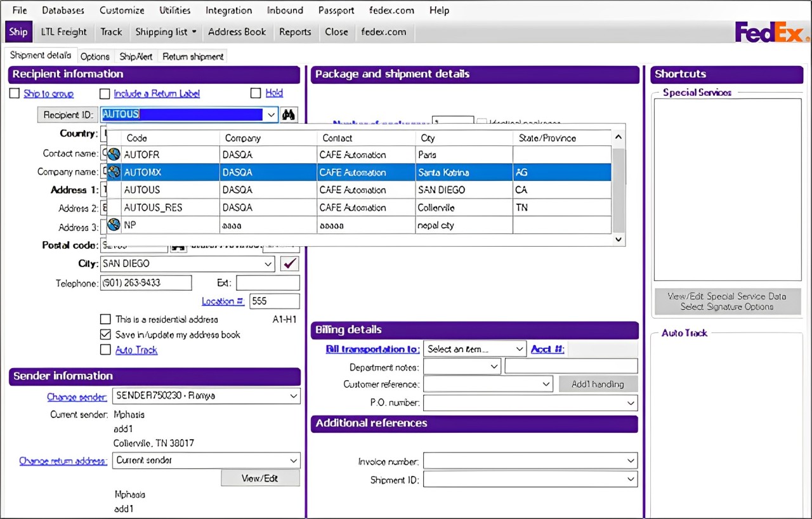Uncheck Save in/update my address book
This screenshot has width=812, height=519.
pyautogui.click(x=106, y=334)
